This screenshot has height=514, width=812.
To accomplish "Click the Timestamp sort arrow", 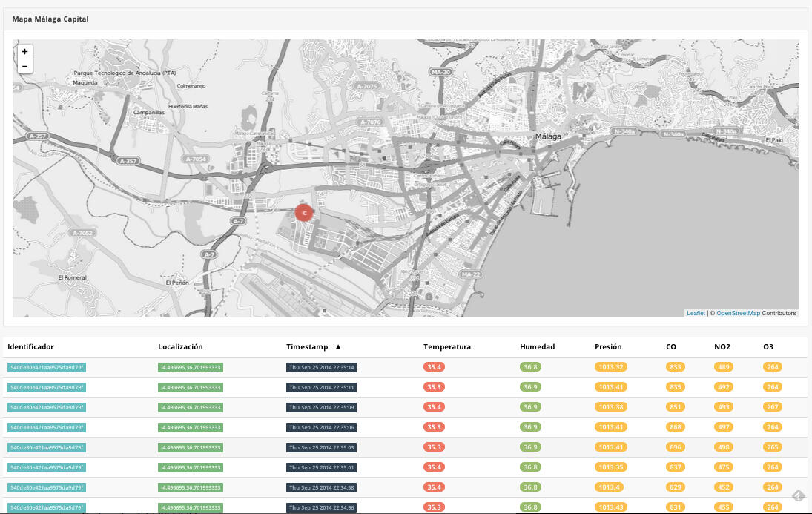I will pos(338,347).
